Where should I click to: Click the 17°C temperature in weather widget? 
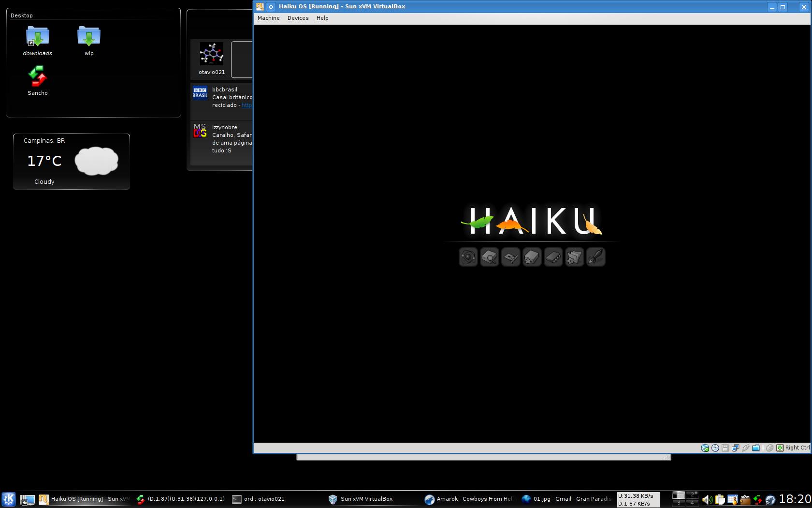coord(44,161)
